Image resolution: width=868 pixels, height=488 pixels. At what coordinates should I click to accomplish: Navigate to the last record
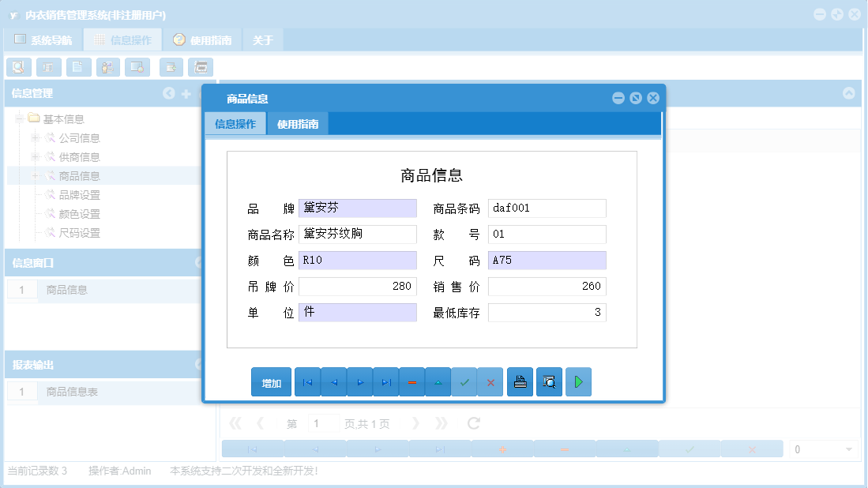(x=386, y=381)
